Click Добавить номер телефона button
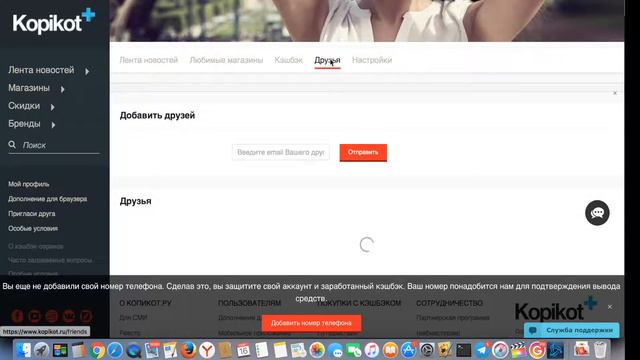The width and height of the screenshot is (640, 360). (x=311, y=323)
